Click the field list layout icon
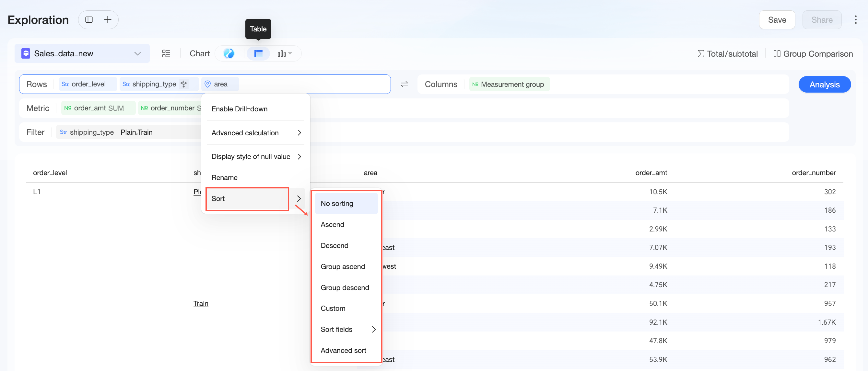868x371 pixels. 166,53
